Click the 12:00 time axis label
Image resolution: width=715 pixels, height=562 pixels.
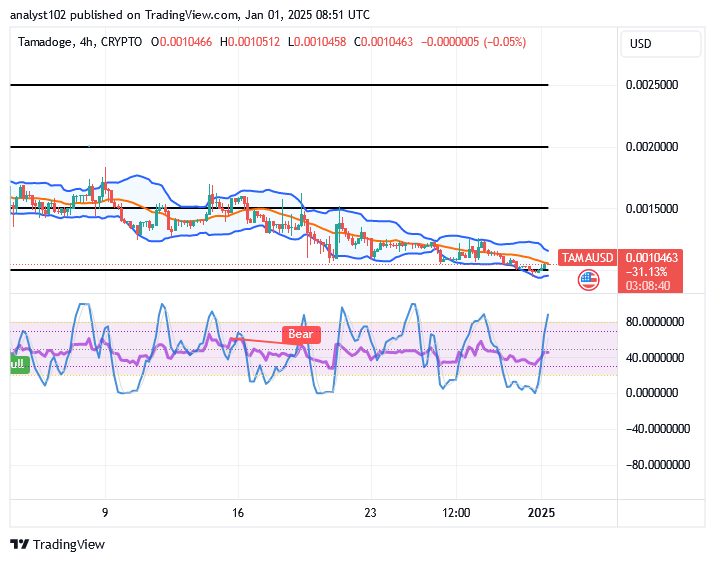[456, 513]
